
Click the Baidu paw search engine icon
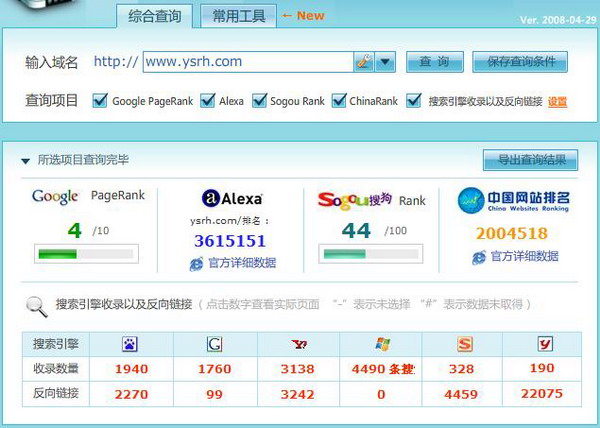click(x=130, y=344)
